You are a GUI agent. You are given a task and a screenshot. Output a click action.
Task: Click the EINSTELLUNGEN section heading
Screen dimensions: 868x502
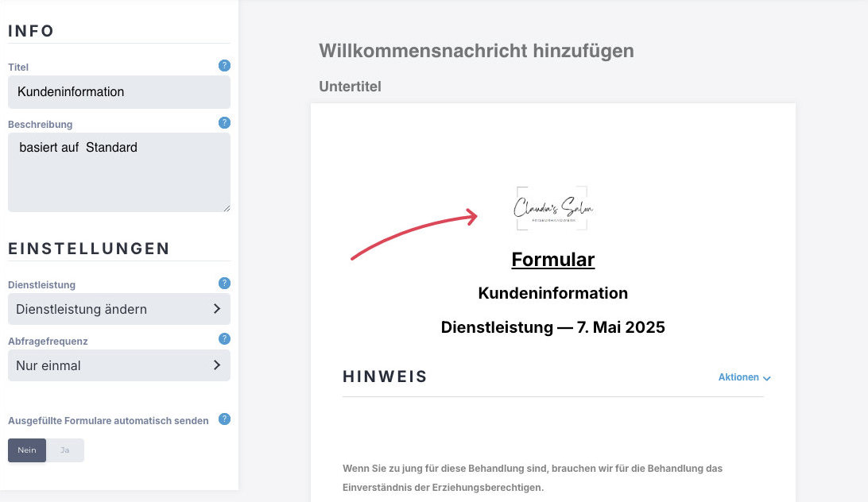click(x=88, y=249)
